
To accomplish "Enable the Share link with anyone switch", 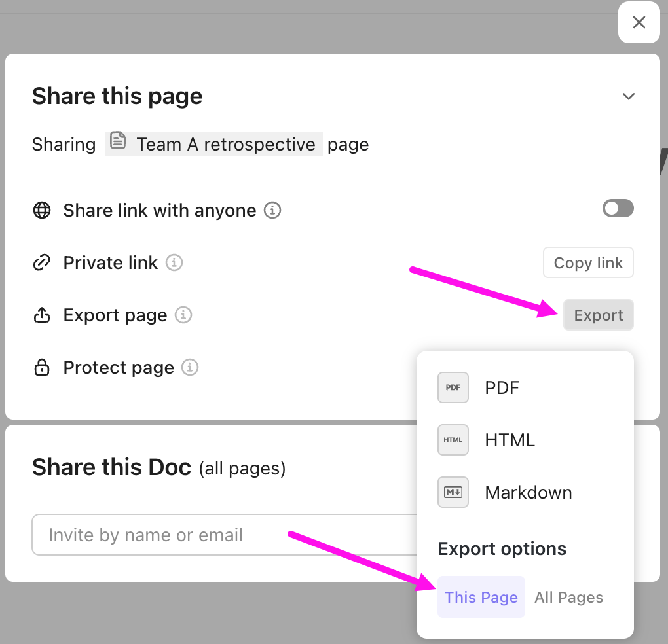I will 618,208.
